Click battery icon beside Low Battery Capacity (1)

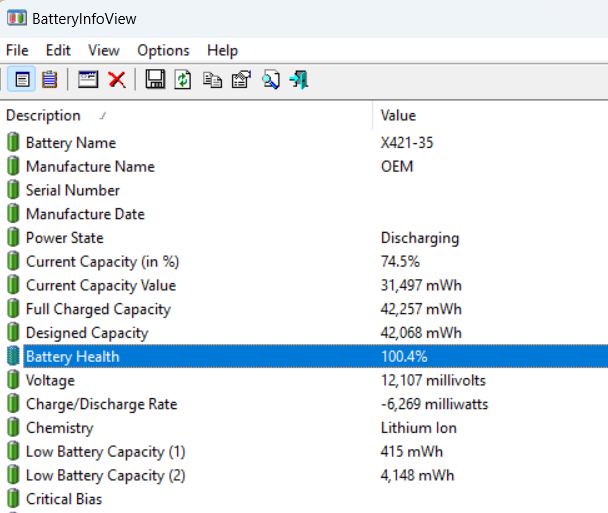(x=13, y=451)
